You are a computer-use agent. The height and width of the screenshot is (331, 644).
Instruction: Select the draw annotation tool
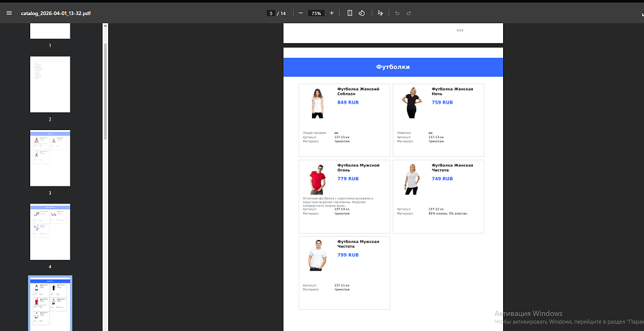click(380, 13)
